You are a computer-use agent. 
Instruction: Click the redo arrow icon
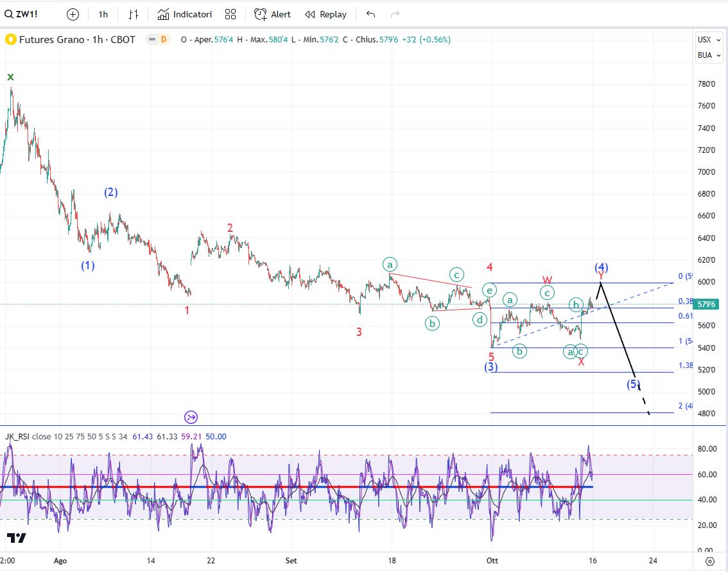(395, 14)
